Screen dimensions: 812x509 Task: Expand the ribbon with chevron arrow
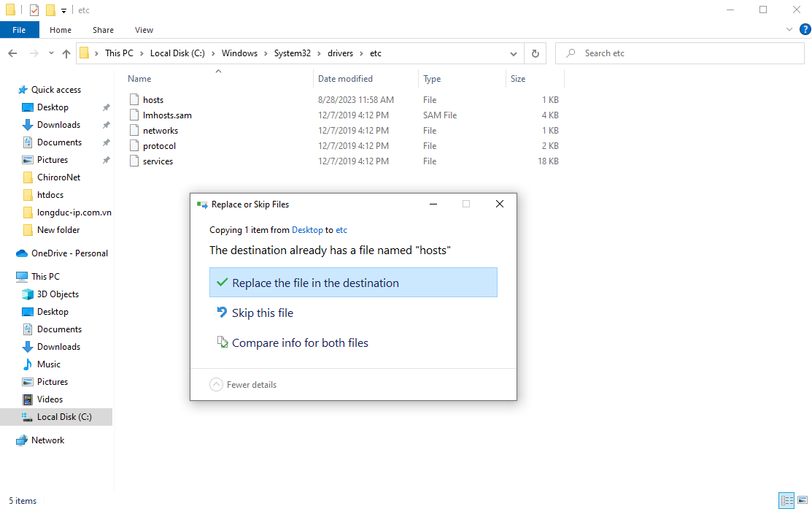pos(789,30)
